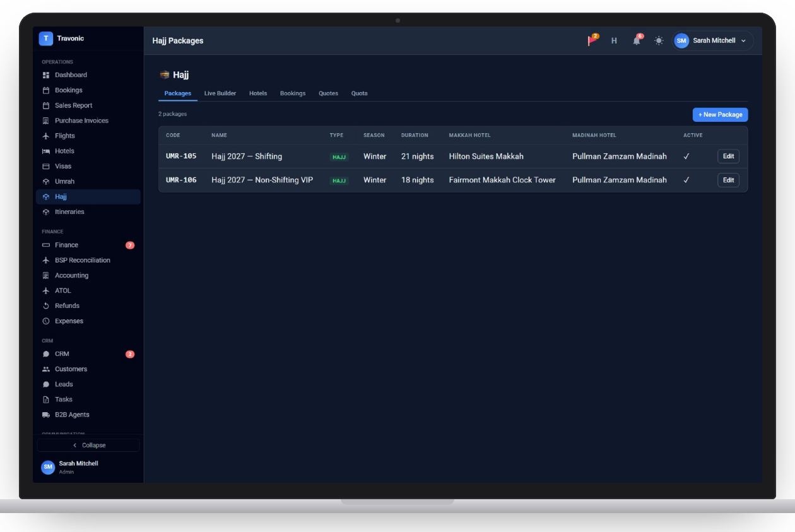Open the Sarah Mitchell user dropdown
Viewport: 795px width, 532px height.
coord(712,40)
